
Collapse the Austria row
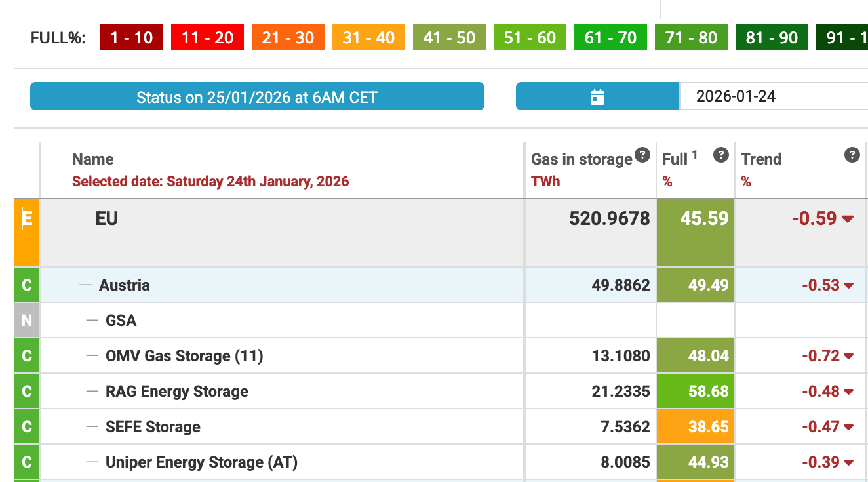click(x=85, y=285)
